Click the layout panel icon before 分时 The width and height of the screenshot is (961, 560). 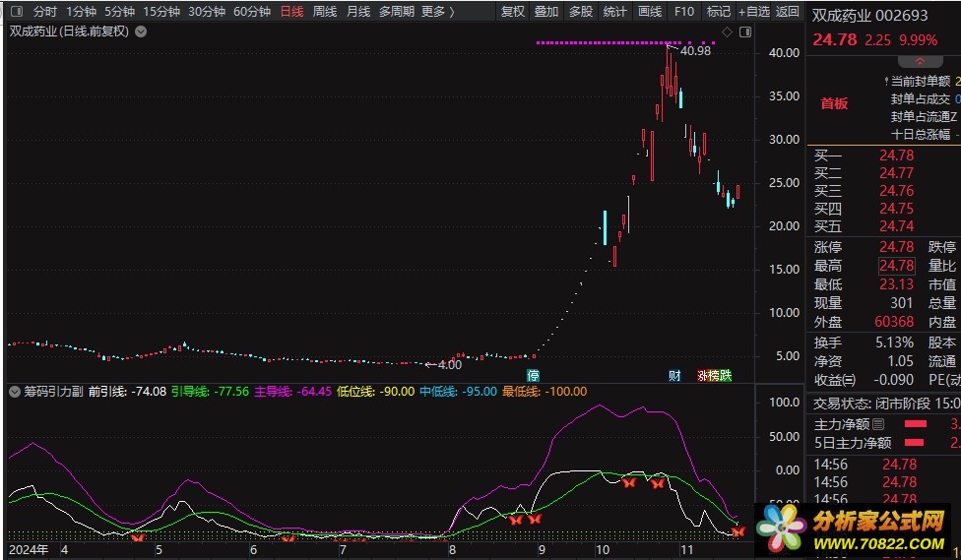point(17,11)
